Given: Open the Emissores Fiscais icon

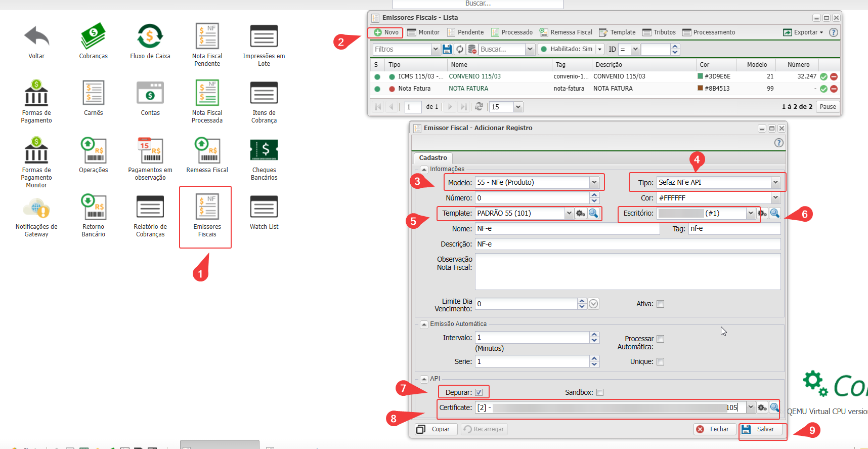Looking at the screenshot, I should click(207, 208).
